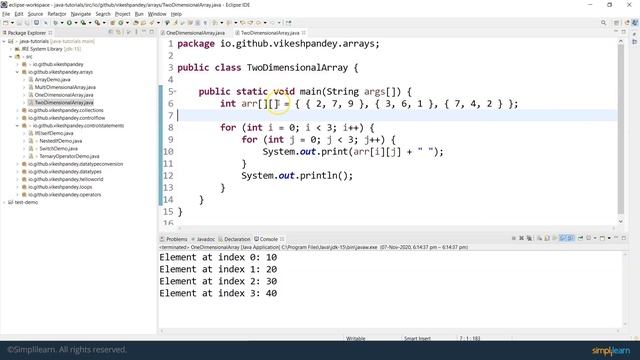Viewport: 640px width, 360px height.
Task: Toggle Show Console on Standard Error change
Action: (571, 238)
